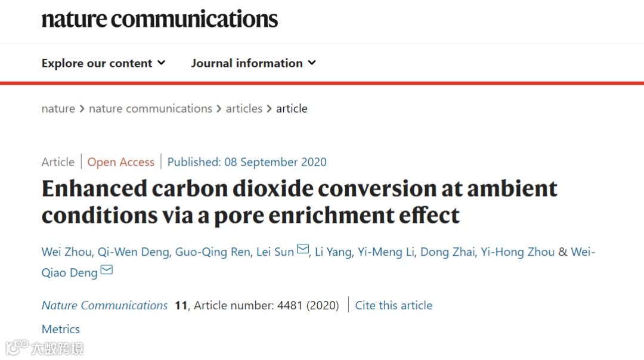The image size is (644, 360).
Task: Go to the nature breadcrumb link
Action: [58, 108]
